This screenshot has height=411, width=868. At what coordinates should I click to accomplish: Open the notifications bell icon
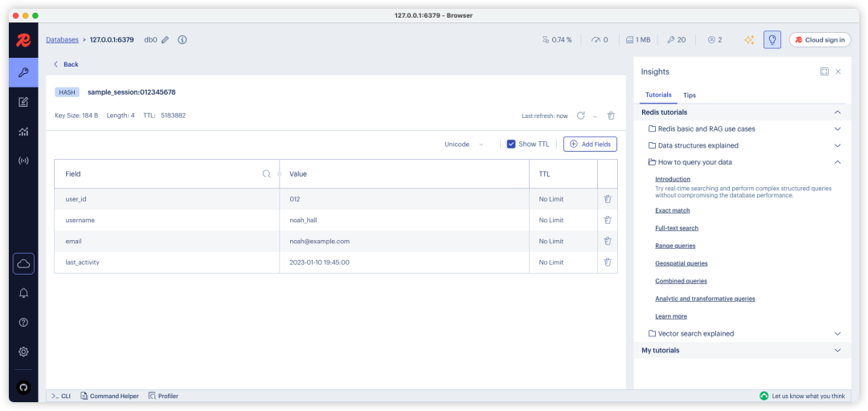coord(23,293)
